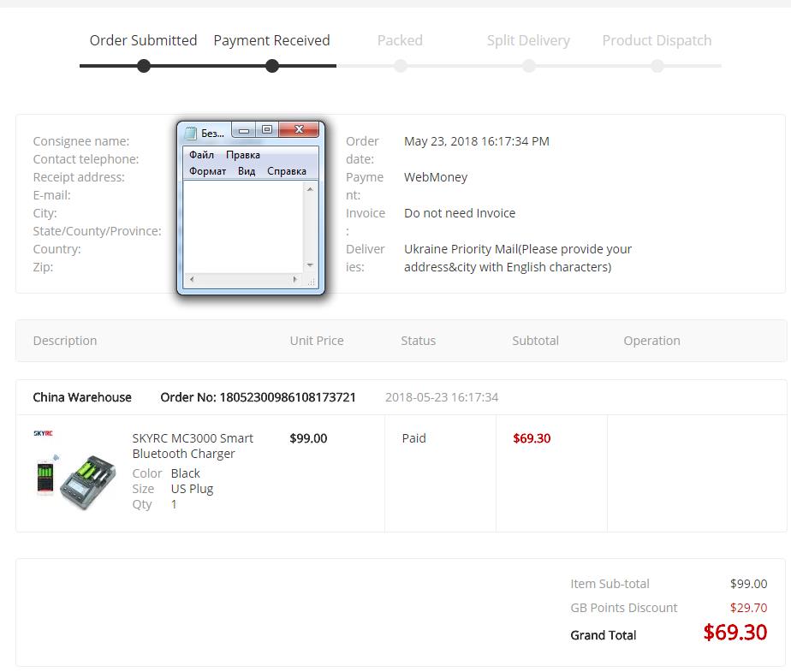The width and height of the screenshot is (791, 672).
Task: Click inside the Notepad text area
Action: coord(244,227)
